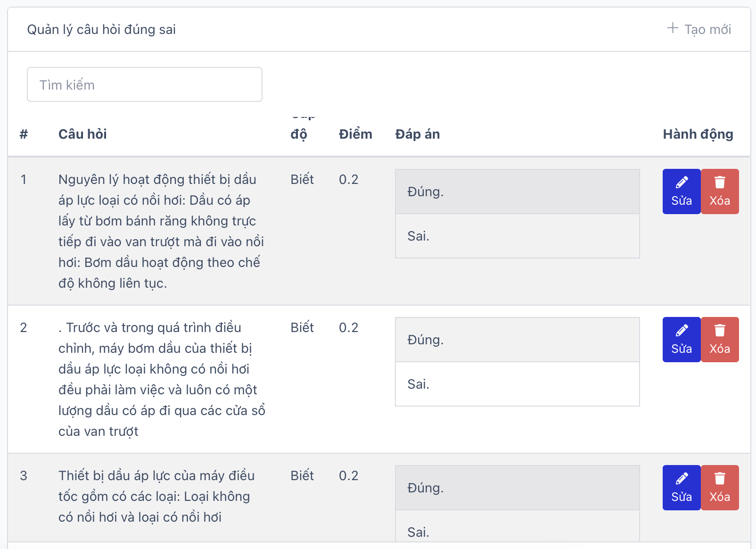Choose Sai answer in question 2
Screen dimensions: 756x549
coord(517,384)
